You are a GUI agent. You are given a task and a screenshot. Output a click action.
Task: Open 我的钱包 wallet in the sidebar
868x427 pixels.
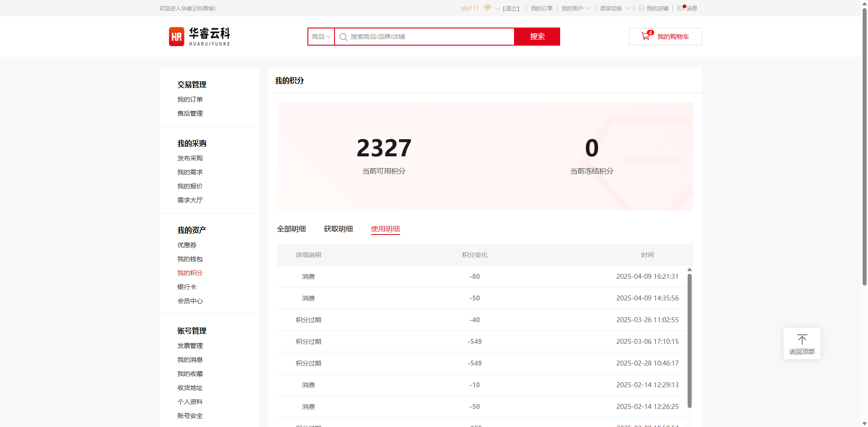coord(190,259)
